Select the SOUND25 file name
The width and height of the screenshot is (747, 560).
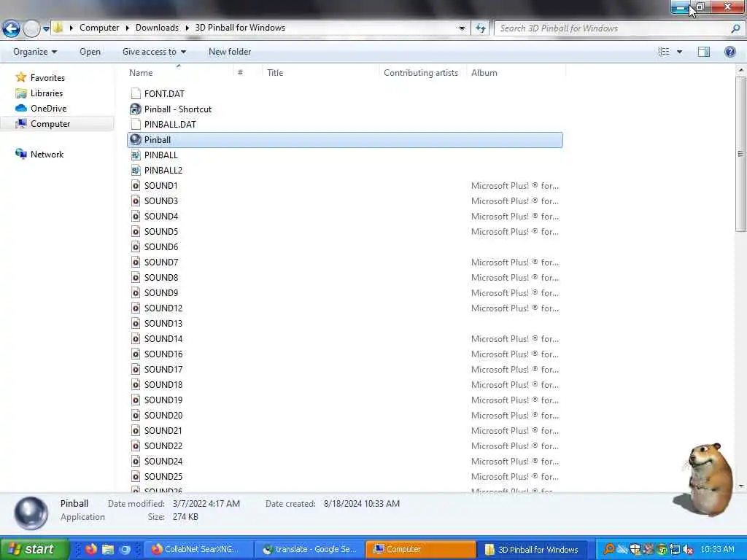tap(163, 476)
